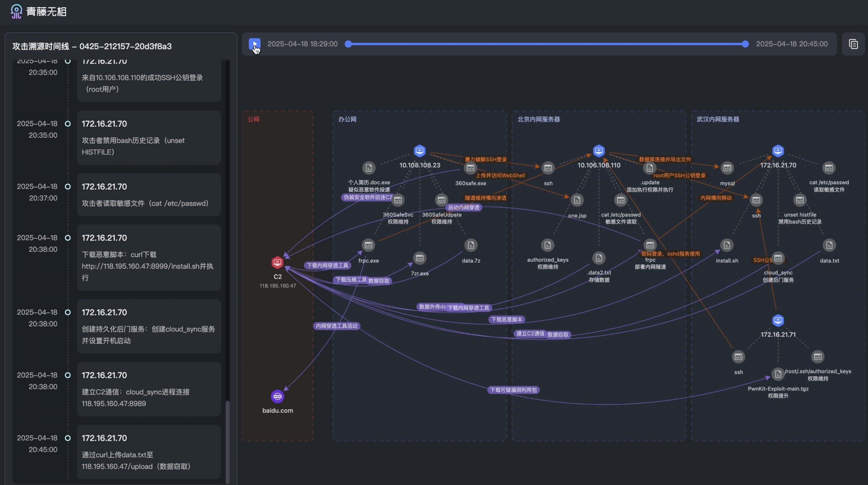Image resolution: width=868 pixels, height=485 pixels.
Task: Click the mysql process node
Action: pyautogui.click(x=727, y=168)
